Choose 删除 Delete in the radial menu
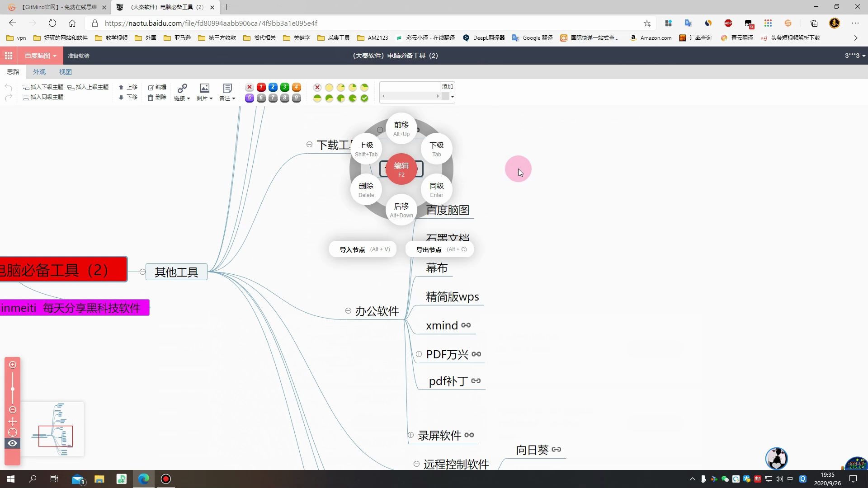This screenshot has width=868, height=488. pyautogui.click(x=366, y=189)
